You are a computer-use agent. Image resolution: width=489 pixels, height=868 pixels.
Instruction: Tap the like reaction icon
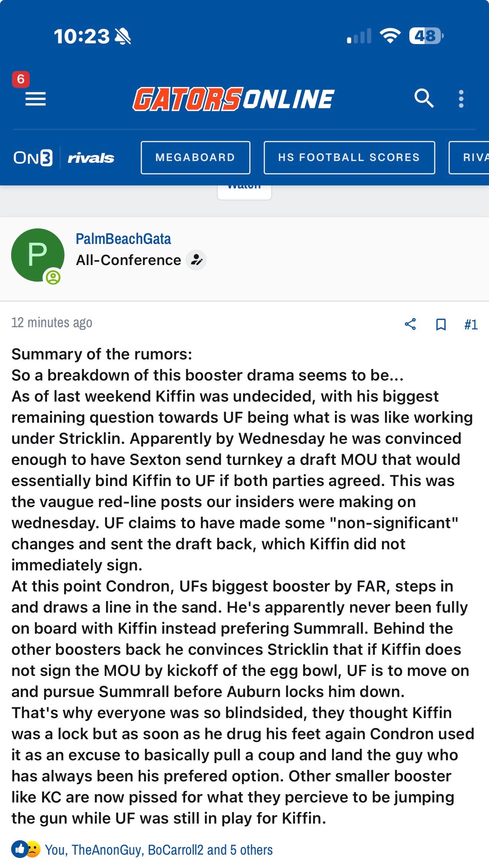point(19,849)
